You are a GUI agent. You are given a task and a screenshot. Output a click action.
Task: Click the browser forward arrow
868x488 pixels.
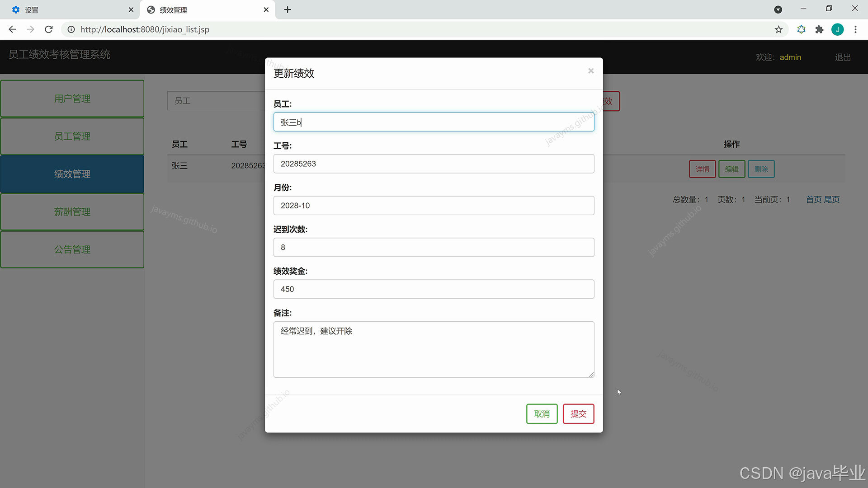click(x=30, y=29)
